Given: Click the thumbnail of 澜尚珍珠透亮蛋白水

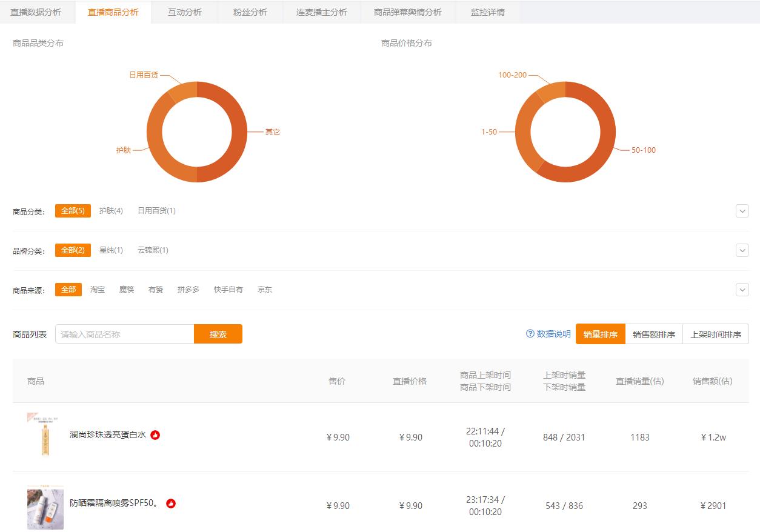Looking at the screenshot, I should (44, 435).
